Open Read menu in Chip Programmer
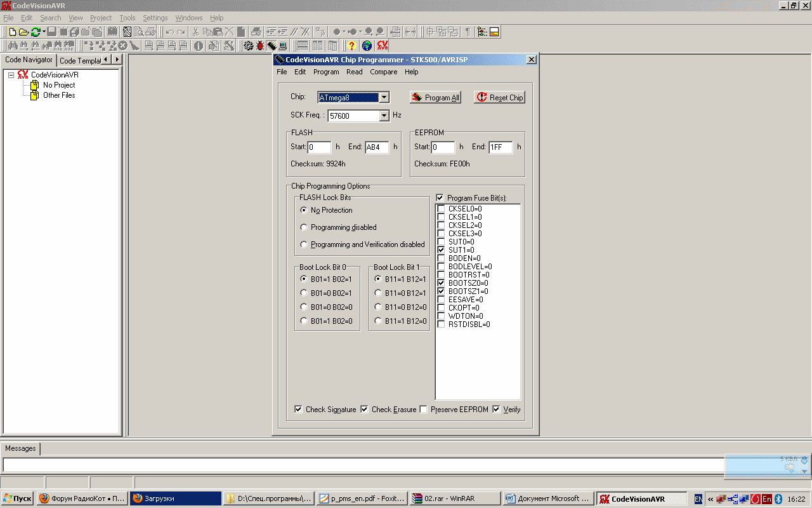812x508 pixels. tap(355, 72)
